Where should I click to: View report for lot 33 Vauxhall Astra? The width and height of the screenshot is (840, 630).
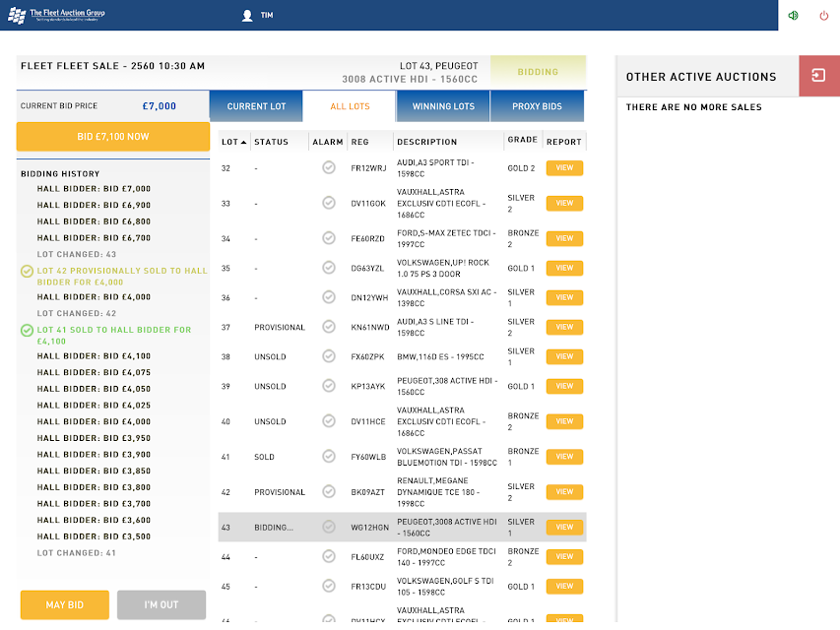(564, 203)
